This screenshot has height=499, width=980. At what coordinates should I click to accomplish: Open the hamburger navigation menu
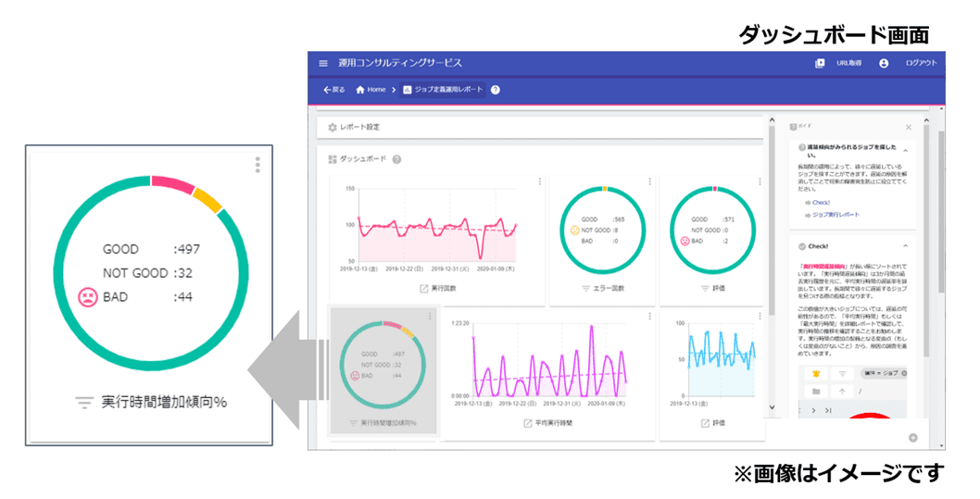pyautogui.click(x=323, y=63)
